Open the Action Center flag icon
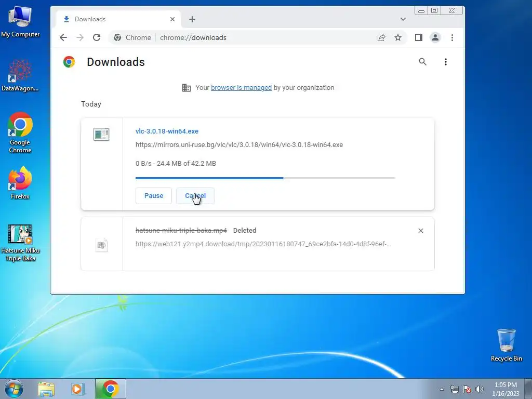Viewport: 532px width, 399px height. coord(467,390)
